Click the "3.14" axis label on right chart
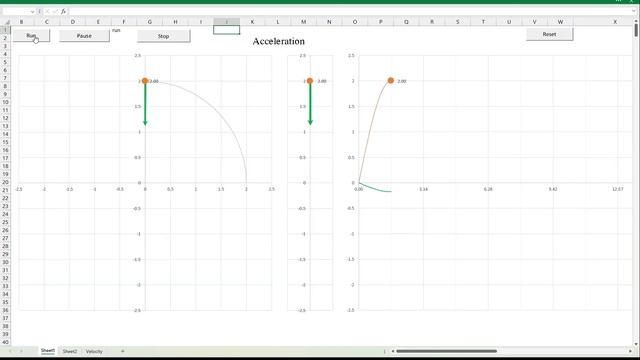640x360 pixels. pos(423,189)
